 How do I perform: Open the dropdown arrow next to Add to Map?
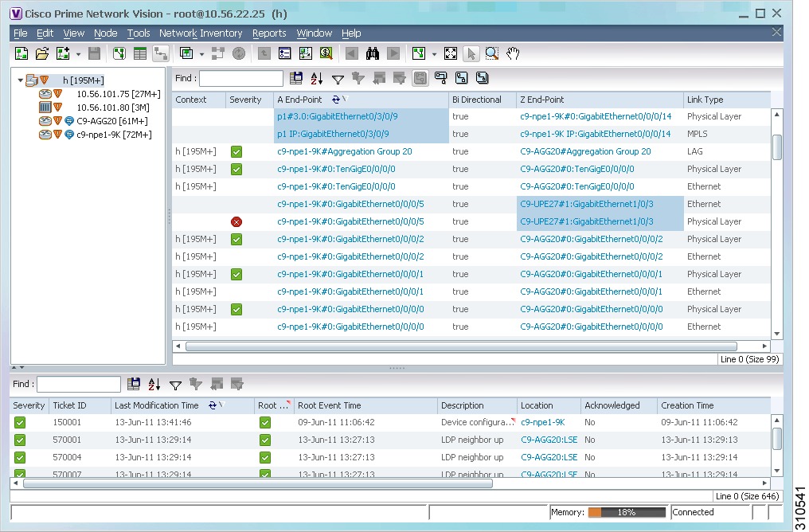(x=78, y=53)
